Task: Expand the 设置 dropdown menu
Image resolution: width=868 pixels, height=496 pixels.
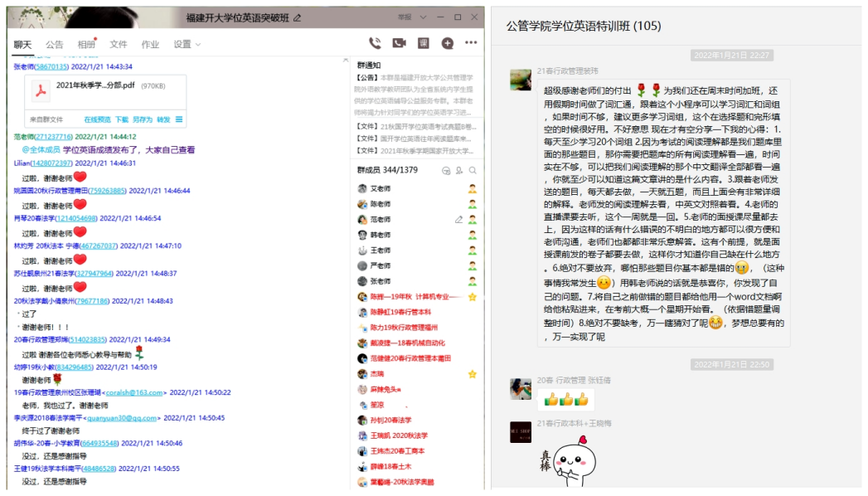Action: pos(187,45)
